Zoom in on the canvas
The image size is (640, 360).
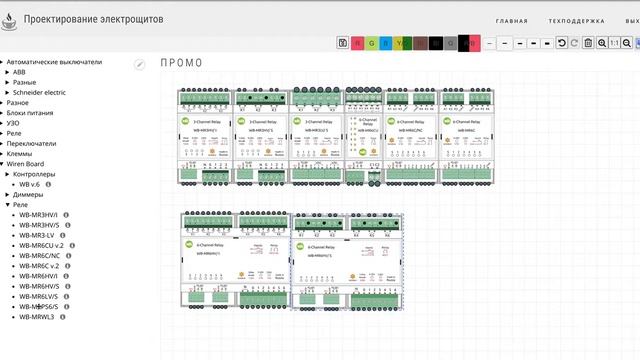pos(602,43)
